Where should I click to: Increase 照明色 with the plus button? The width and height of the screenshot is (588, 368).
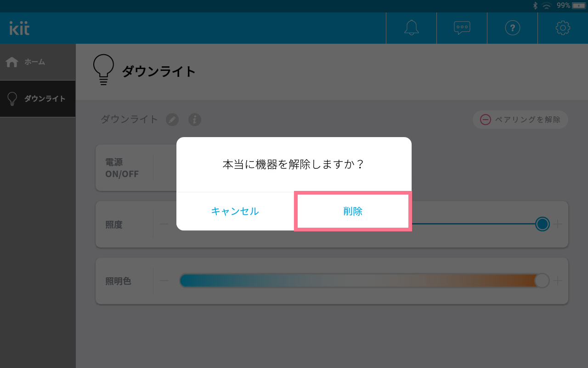(x=558, y=281)
